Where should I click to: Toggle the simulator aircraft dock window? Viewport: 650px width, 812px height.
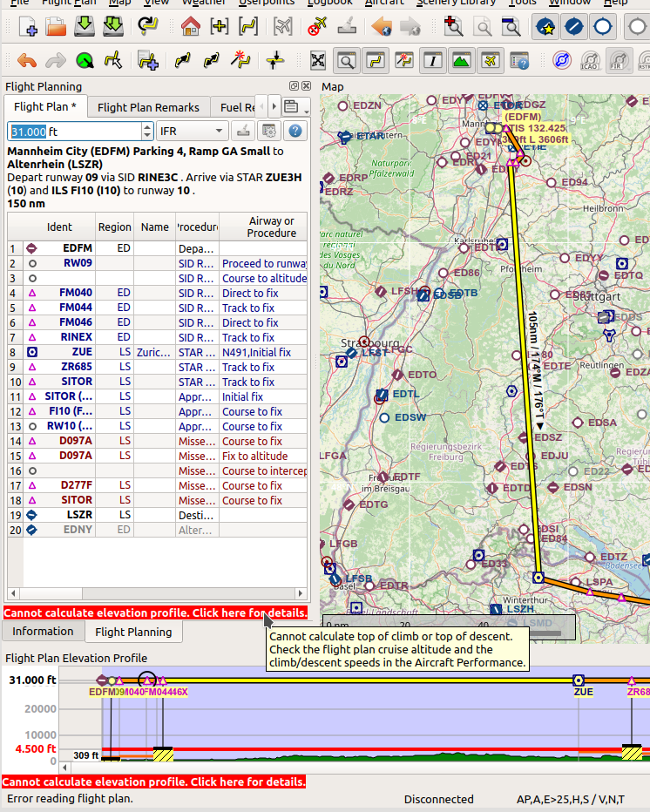click(x=491, y=61)
